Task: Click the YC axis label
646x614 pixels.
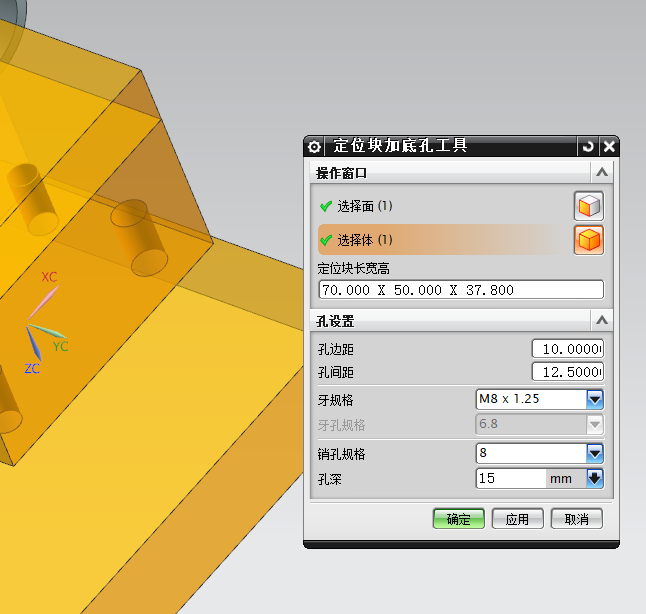Action: click(61, 347)
